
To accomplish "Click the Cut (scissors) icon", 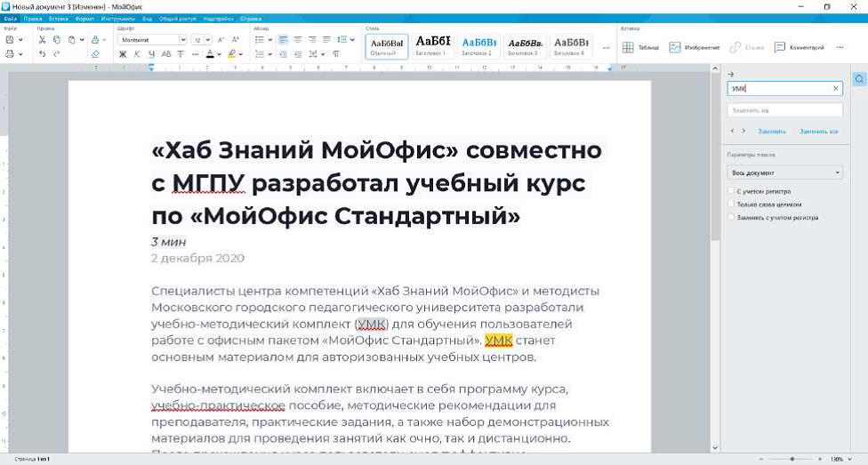I will click(x=42, y=40).
